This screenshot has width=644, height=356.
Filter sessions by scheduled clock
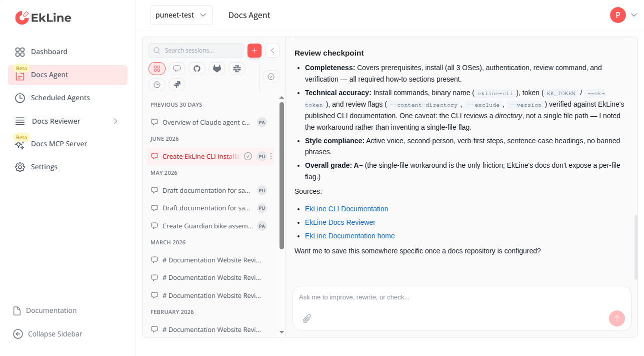157,85
